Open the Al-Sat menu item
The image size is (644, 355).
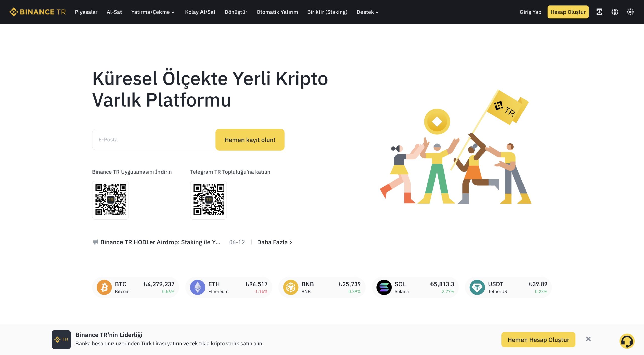point(114,12)
